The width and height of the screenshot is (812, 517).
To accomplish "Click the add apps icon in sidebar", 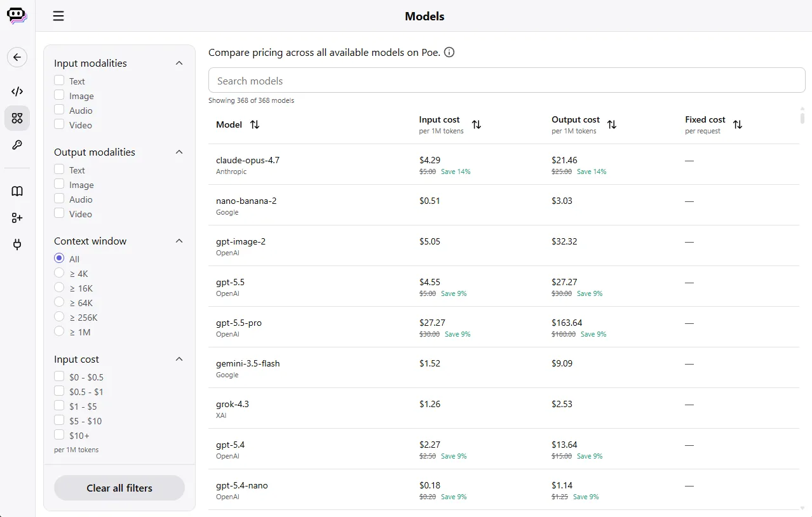I will (17, 218).
